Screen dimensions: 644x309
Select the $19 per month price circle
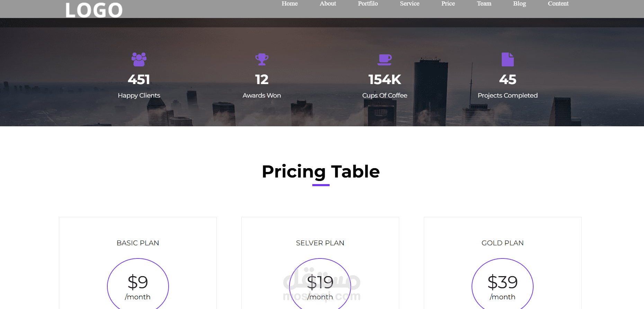tap(320, 285)
